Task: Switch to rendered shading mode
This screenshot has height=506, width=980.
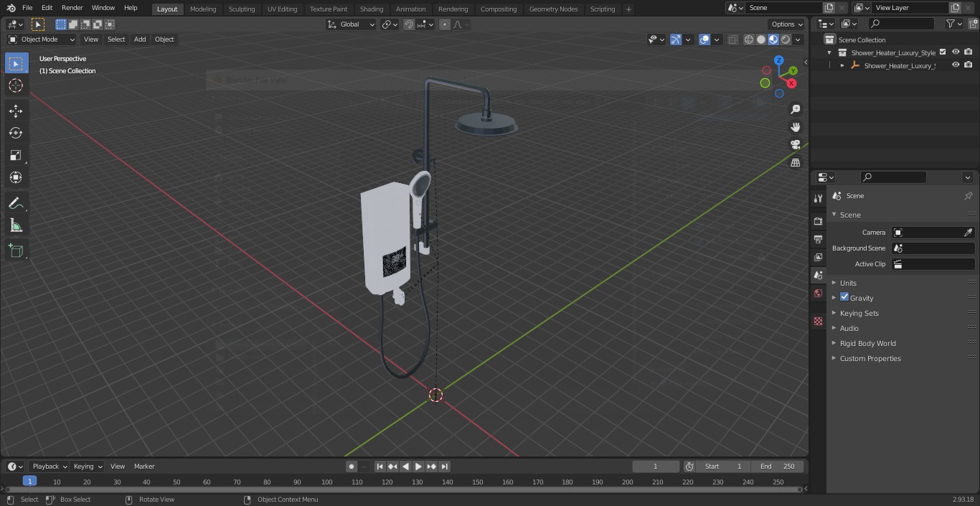Action: pos(786,39)
